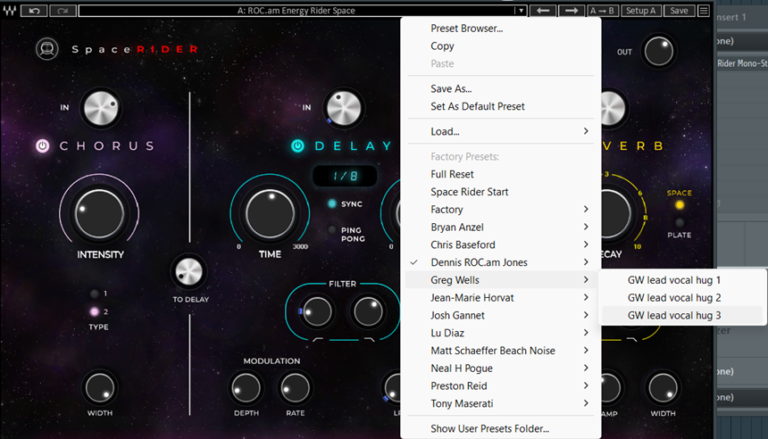The height and width of the screenshot is (439, 768).
Task: Click the preset name field
Action: (x=296, y=10)
